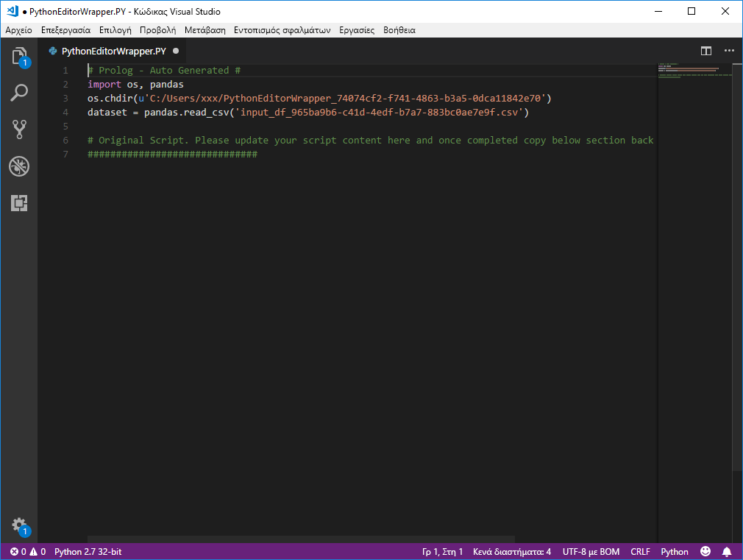The height and width of the screenshot is (560, 743).
Task: Click the warnings count in status bar
Action: pyautogui.click(x=38, y=551)
